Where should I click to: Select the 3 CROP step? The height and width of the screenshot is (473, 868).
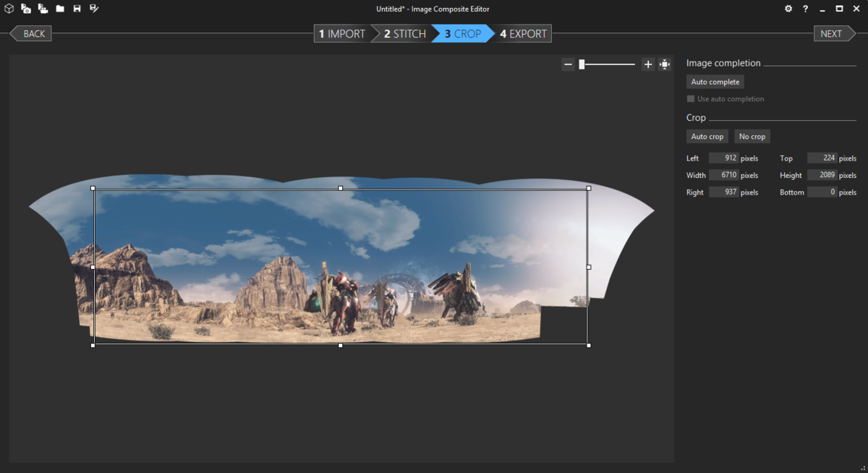pyautogui.click(x=463, y=33)
